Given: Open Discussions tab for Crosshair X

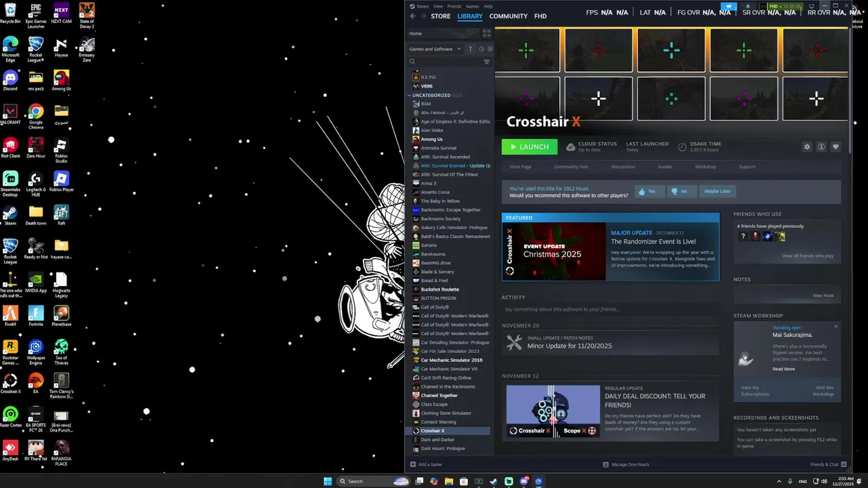Looking at the screenshot, I should point(623,167).
